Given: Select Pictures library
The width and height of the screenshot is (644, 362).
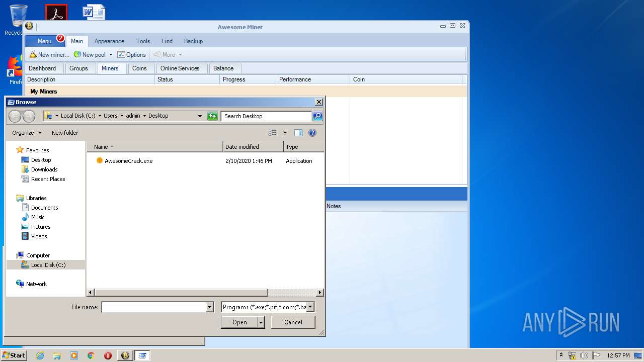Looking at the screenshot, I should [41, 227].
